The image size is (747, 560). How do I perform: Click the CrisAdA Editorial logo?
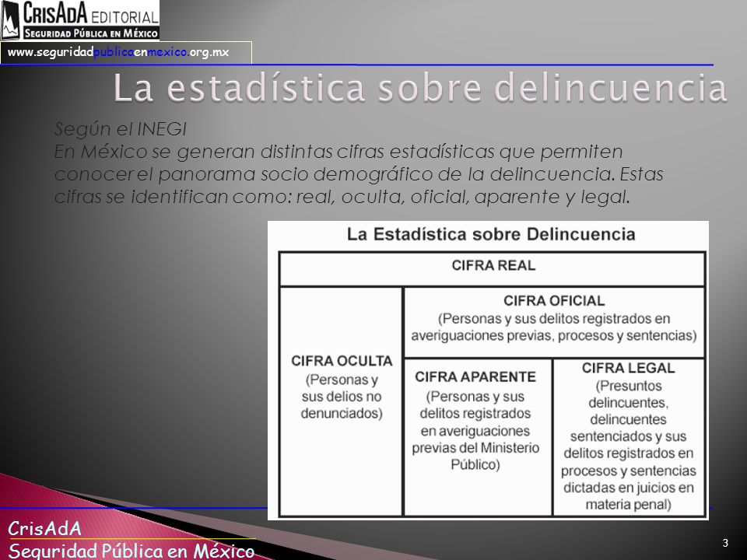point(79,20)
